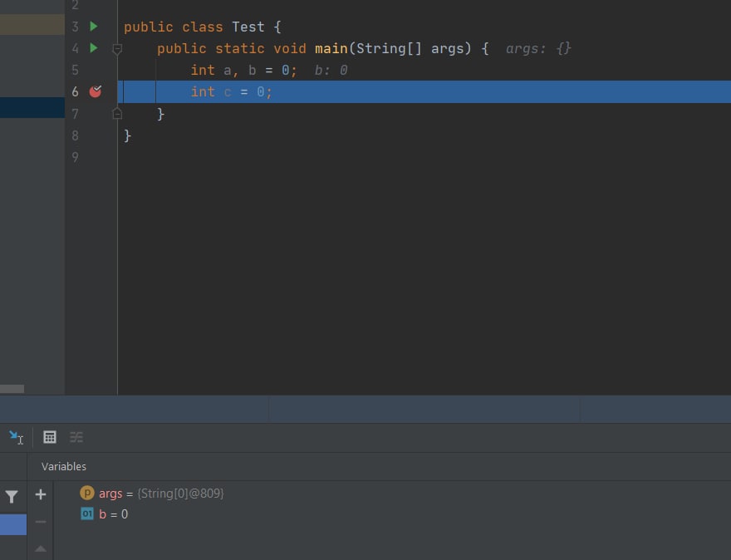Click the parameter icon next to args

pyautogui.click(x=87, y=493)
